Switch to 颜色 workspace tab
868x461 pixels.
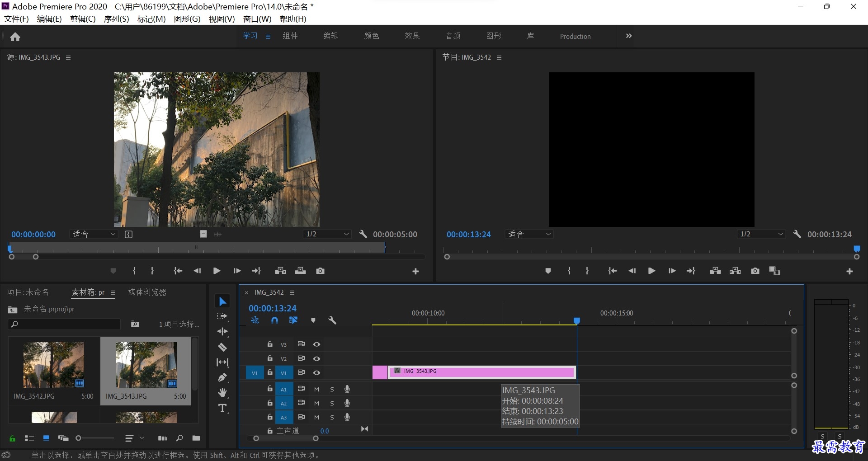pyautogui.click(x=372, y=36)
